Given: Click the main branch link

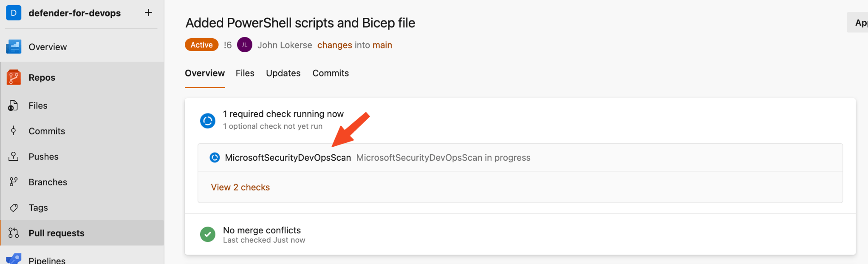Looking at the screenshot, I should [x=382, y=45].
